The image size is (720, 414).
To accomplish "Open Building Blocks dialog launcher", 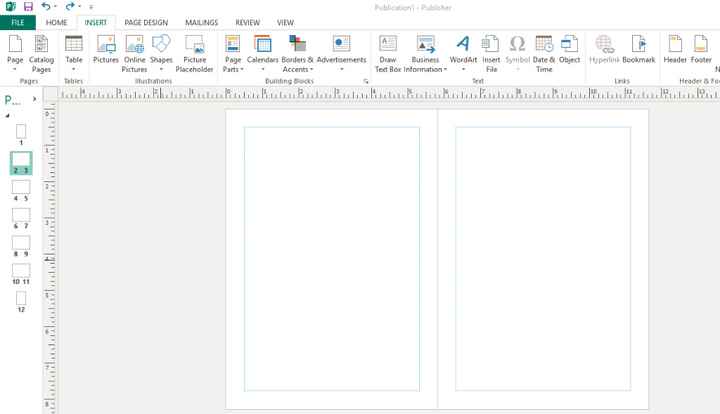I will 366,81.
